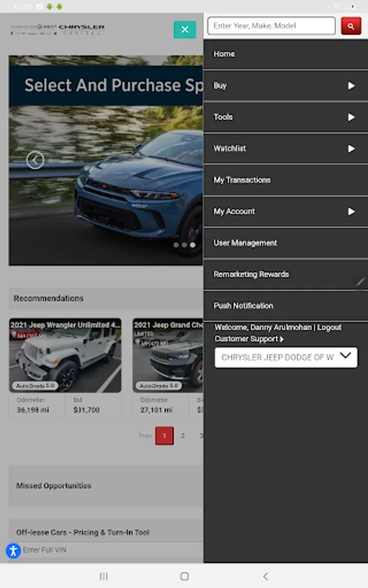The image size is (368, 588).
Task: Click the Chrysler Capital logo
Action: (x=58, y=29)
